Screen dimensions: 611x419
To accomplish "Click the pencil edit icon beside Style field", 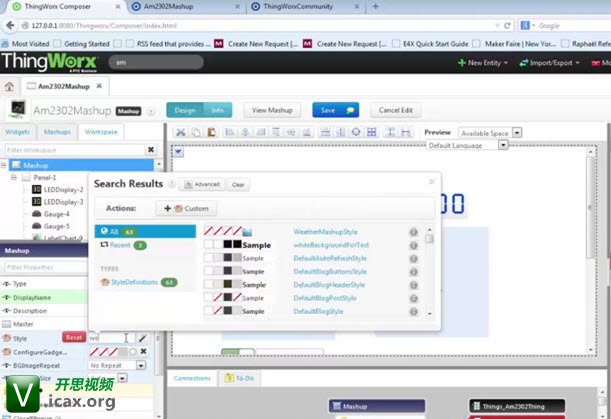I will coord(143,338).
